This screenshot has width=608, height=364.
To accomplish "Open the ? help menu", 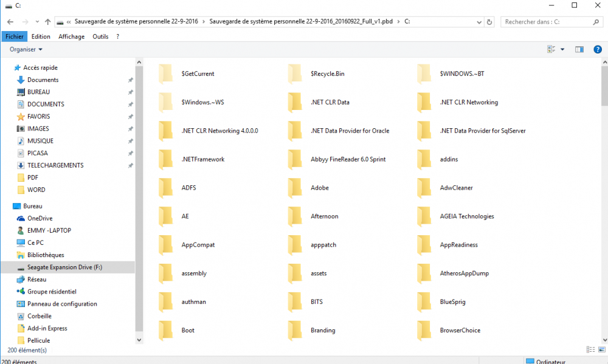I will click(117, 36).
